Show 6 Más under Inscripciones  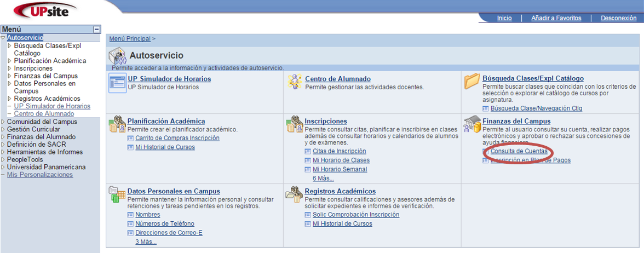tap(323, 179)
